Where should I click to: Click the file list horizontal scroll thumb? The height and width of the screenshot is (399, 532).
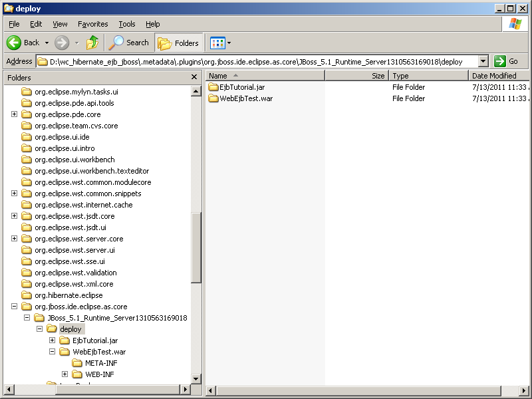point(358,390)
